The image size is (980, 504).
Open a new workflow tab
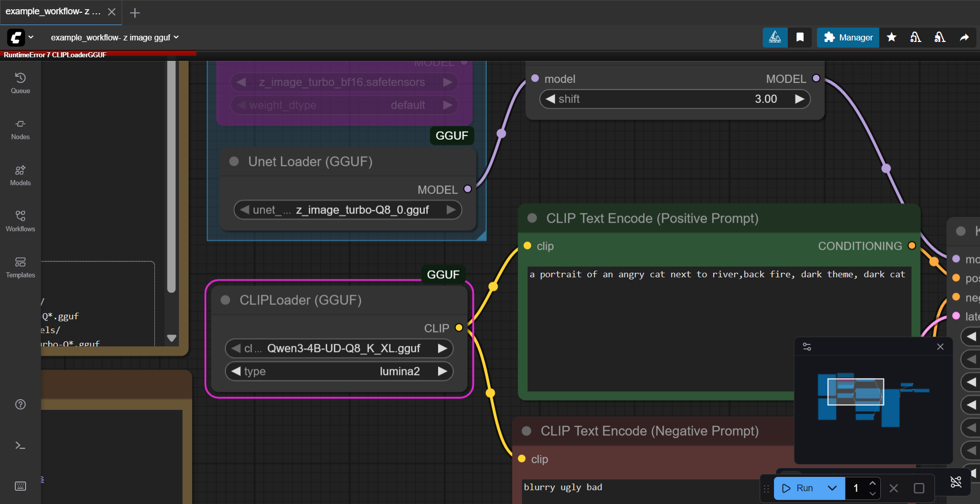click(x=135, y=13)
